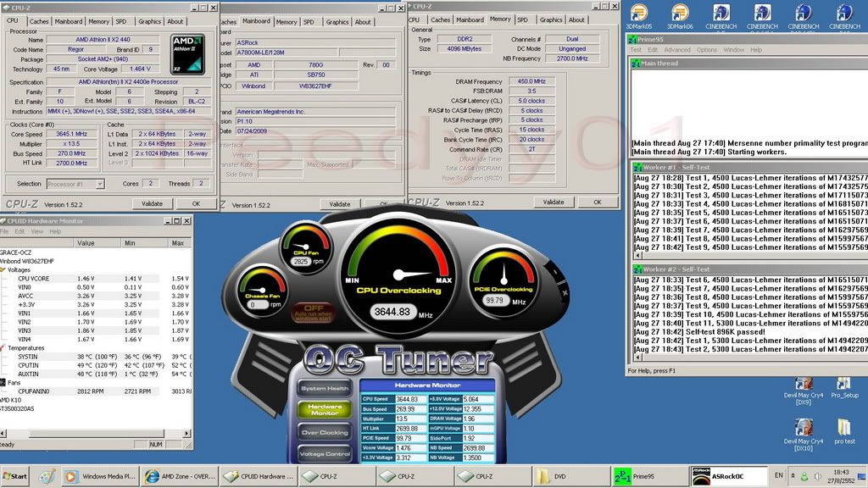Click Validate in the right CPU-Z Memory window
Viewport: 868px width, 488px height.
(x=553, y=202)
